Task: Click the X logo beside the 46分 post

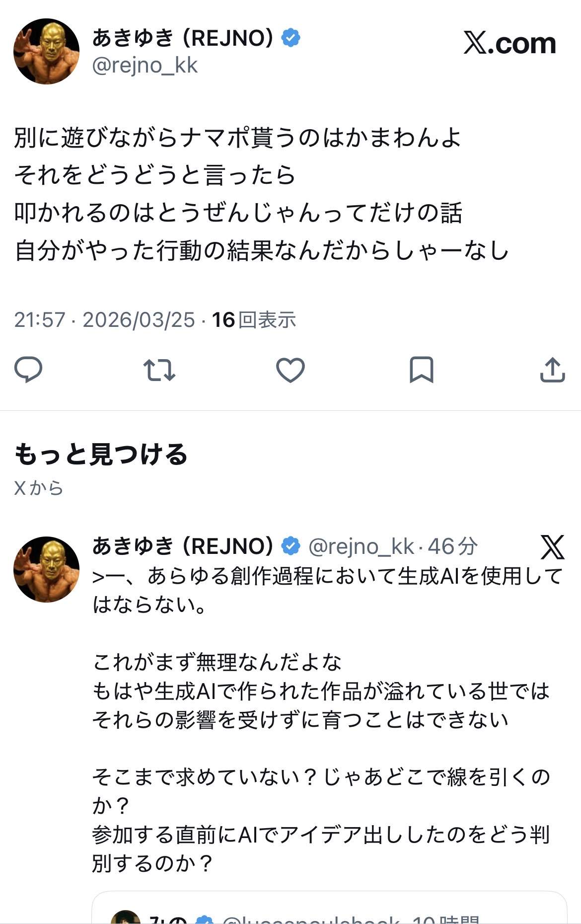Action: coord(552,547)
